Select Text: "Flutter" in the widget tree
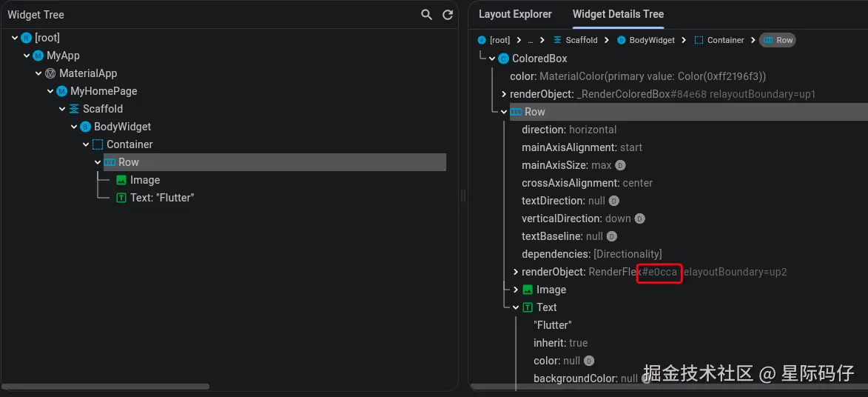The height and width of the screenshot is (397, 868). click(161, 198)
